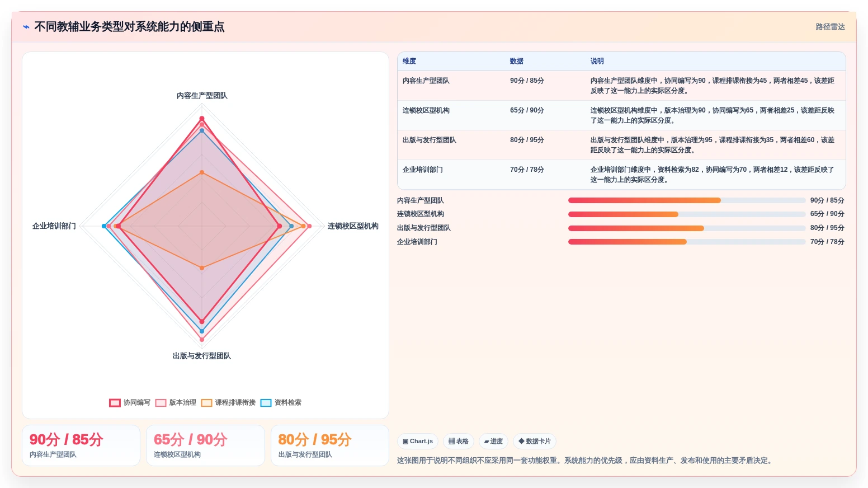The height and width of the screenshot is (488, 868).
Task: Toggle the 资料检索 legend swatch
Action: tap(266, 403)
